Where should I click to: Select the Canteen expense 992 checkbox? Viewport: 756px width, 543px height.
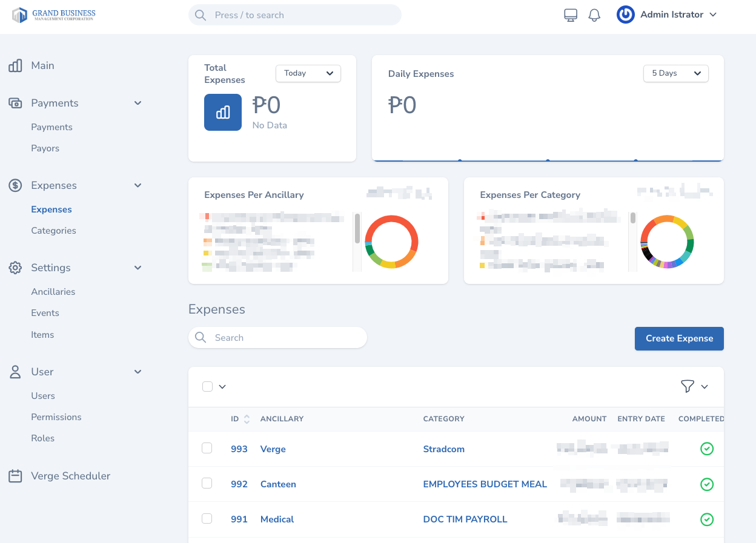click(207, 483)
